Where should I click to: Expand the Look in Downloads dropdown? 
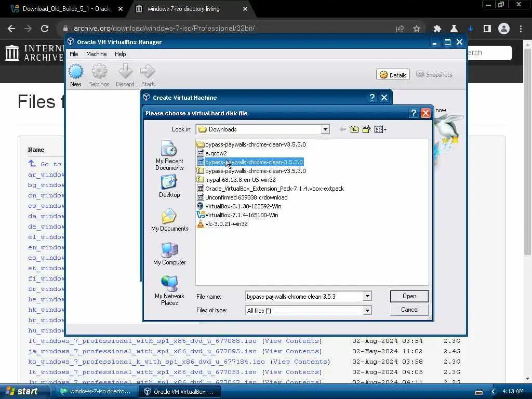[325, 129]
